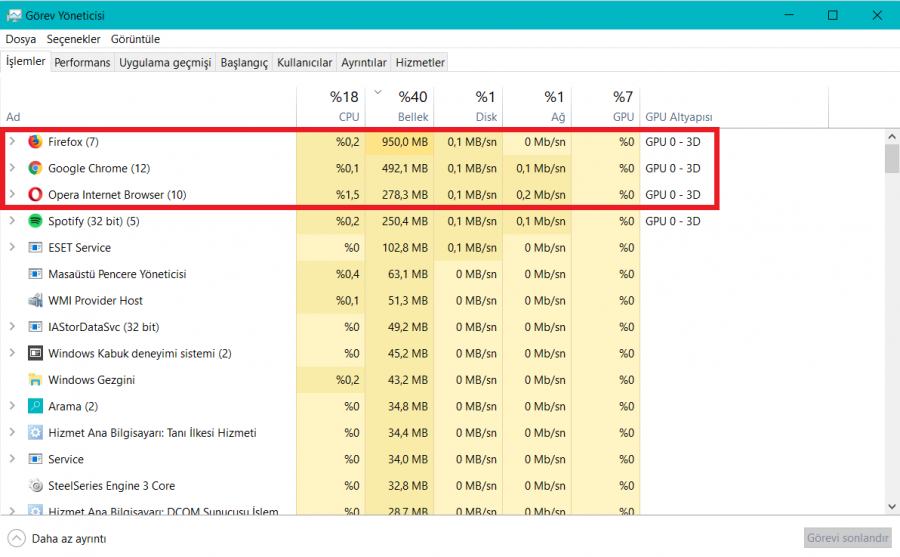The image size is (900, 557).
Task: Sort processes by CPU column header
Action: pos(343,106)
